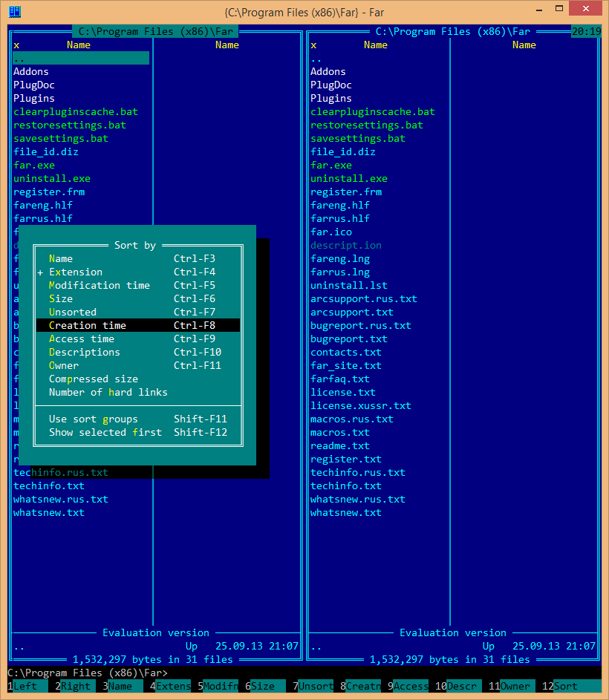Image resolution: width=609 pixels, height=700 pixels.
Task: Select far.exe in left panel
Action: tap(34, 166)
